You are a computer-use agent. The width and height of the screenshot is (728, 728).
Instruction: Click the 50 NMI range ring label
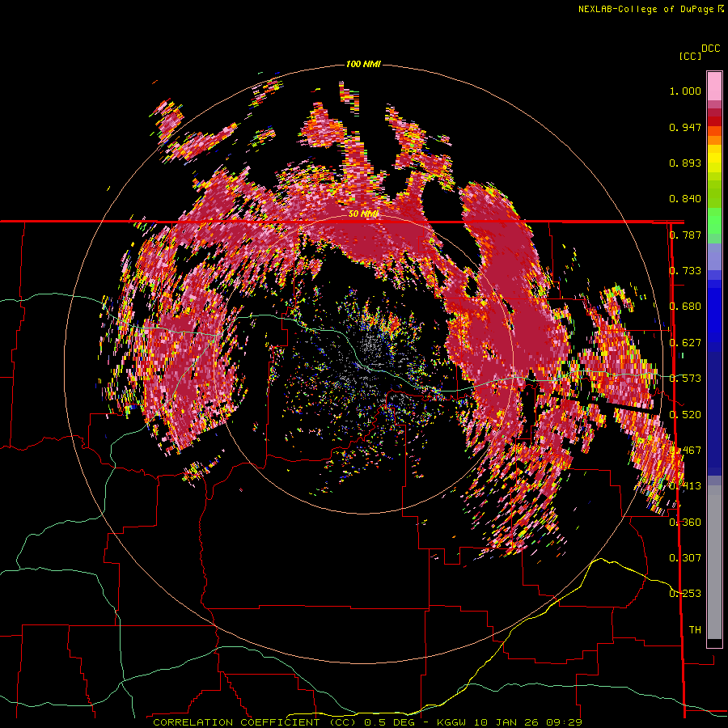click(363, 214)
